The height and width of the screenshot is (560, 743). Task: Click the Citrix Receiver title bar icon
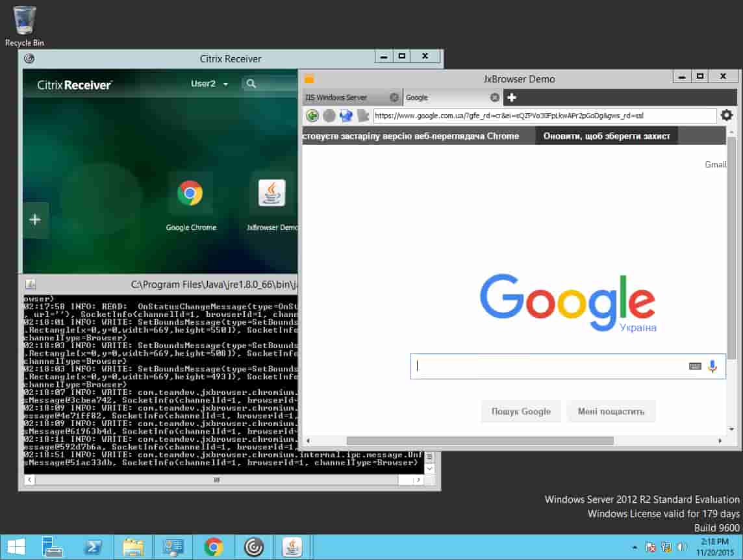(29, 58)
